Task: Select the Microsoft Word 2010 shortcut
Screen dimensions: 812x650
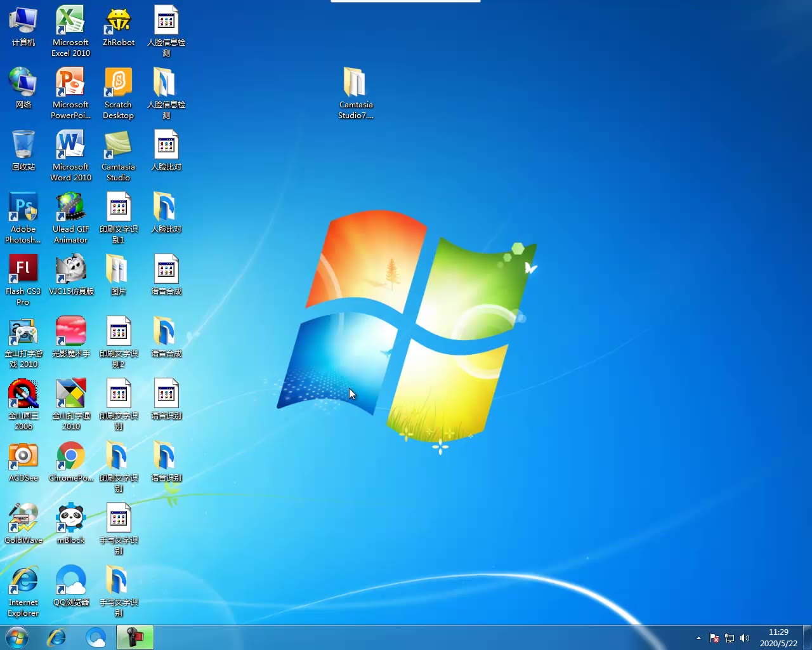Action: point(70,156)
